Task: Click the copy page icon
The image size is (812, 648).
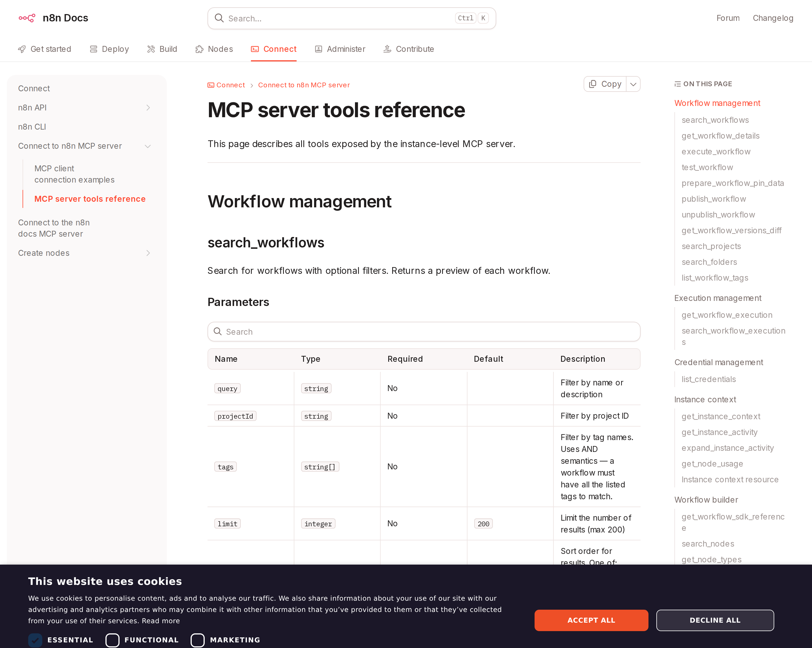Action: [x=592, y=84]
